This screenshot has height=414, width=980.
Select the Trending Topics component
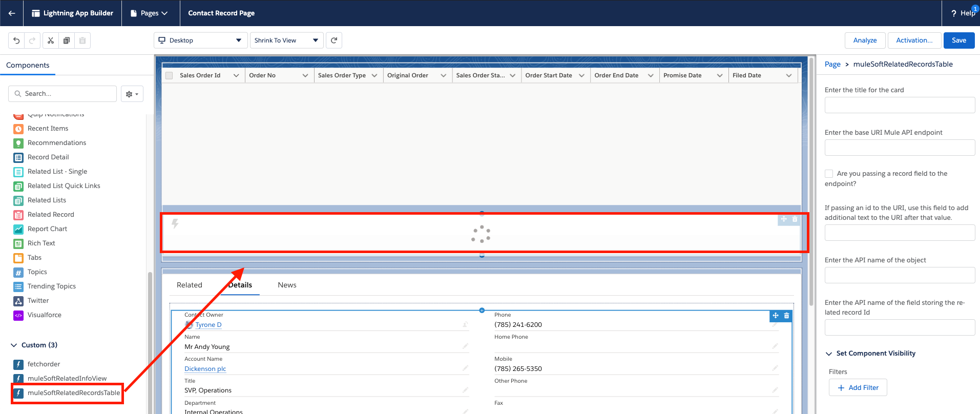(52, 286)
